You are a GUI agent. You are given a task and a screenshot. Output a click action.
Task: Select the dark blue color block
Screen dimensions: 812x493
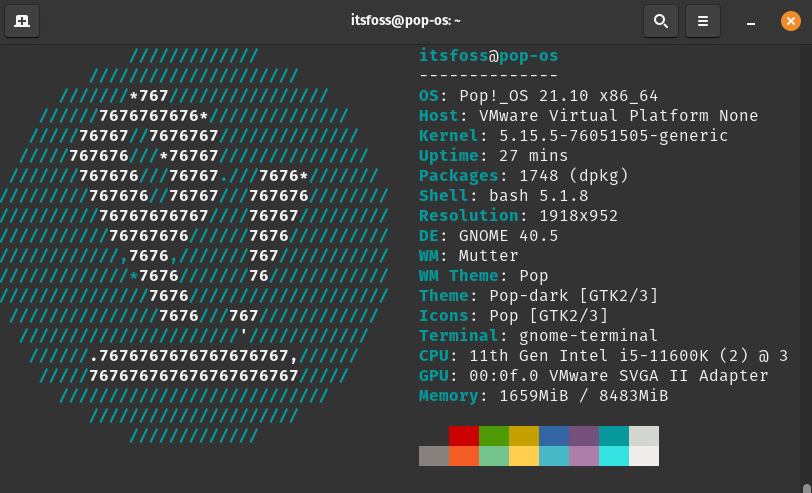[x=554, y=436]
